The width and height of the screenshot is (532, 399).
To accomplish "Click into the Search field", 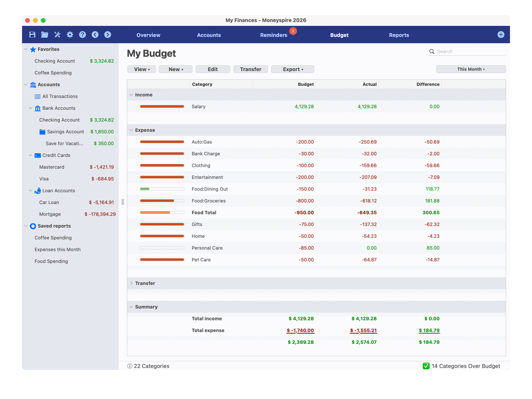I will 469,51.
